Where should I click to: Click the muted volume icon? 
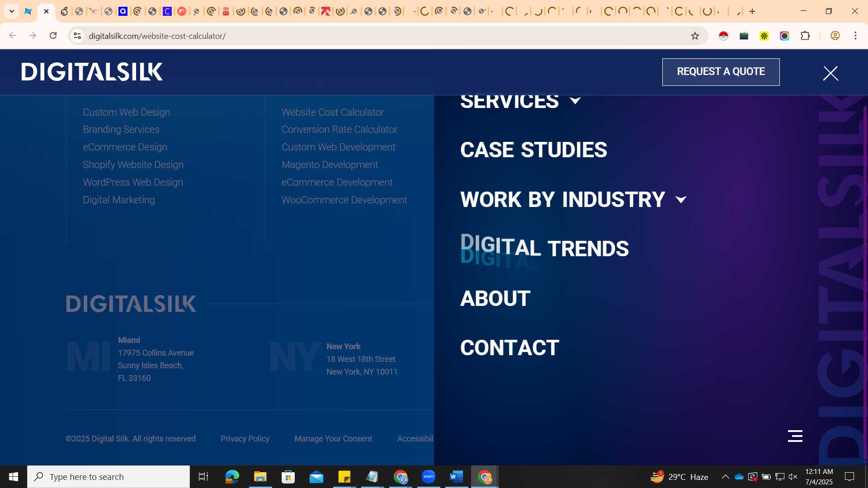793,477
